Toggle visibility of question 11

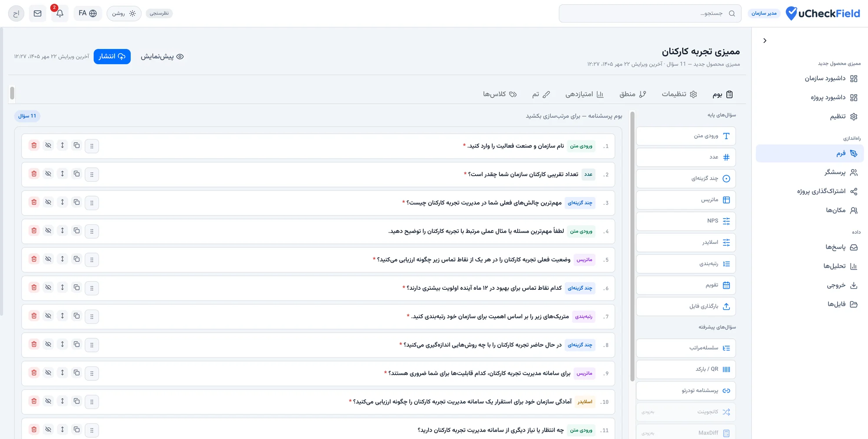coord(48,429)
